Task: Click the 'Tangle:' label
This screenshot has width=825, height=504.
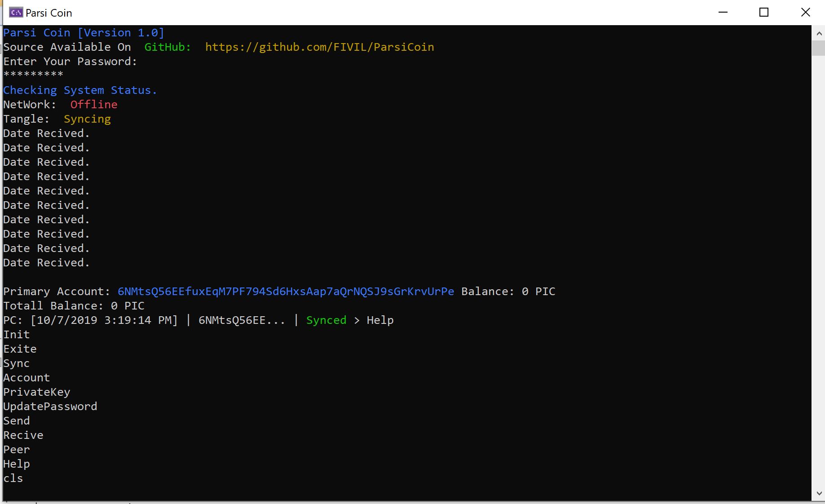Action: pyautogui.click(x=26, y=119)
